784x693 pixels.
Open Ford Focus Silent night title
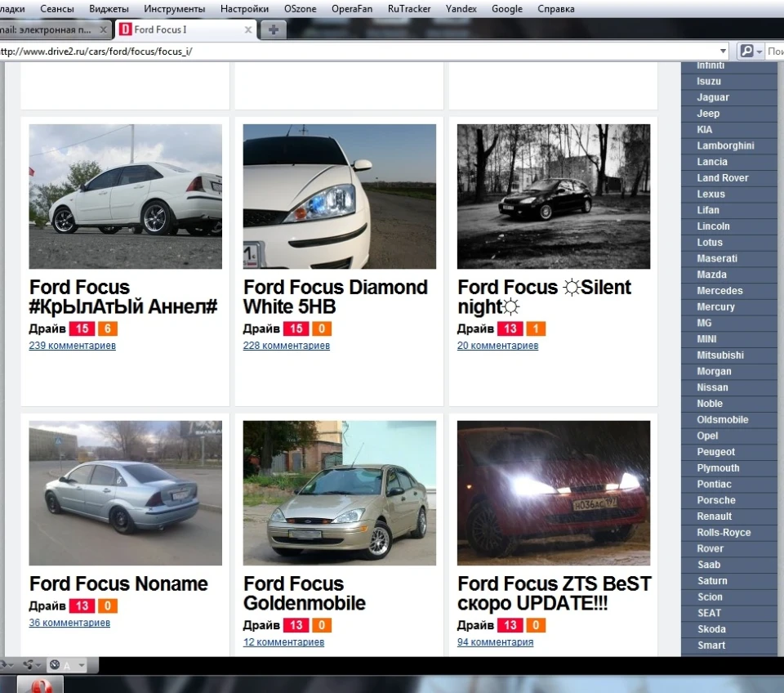tap(545, 297)
